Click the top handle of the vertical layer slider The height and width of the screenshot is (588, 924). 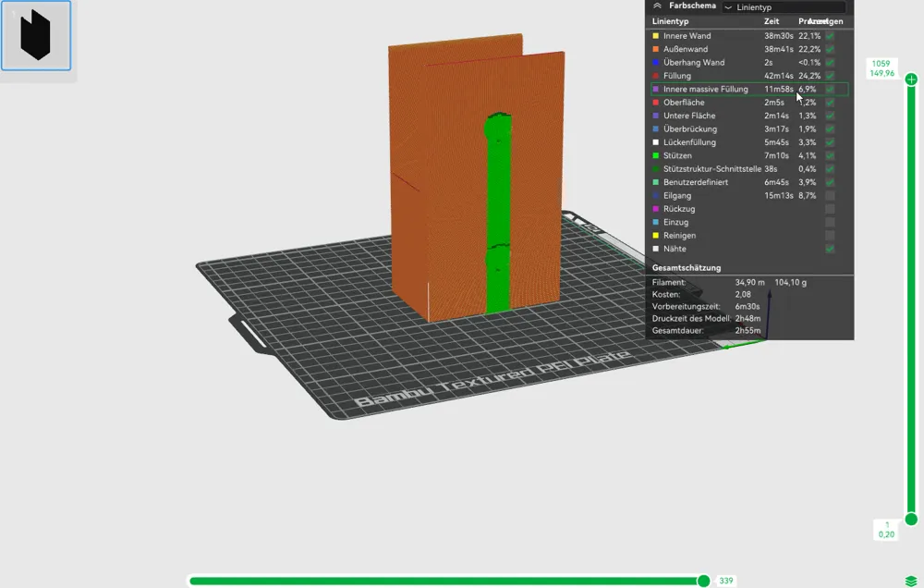pos(911,80)
